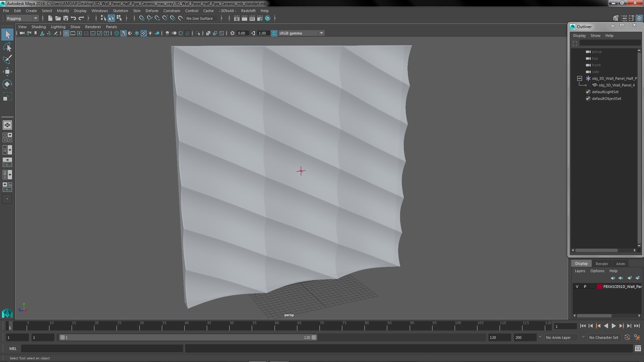Open the Deform menu
The width and height of the screenshot is (644, 362).
pyautogui.click(x=152, y=11)
